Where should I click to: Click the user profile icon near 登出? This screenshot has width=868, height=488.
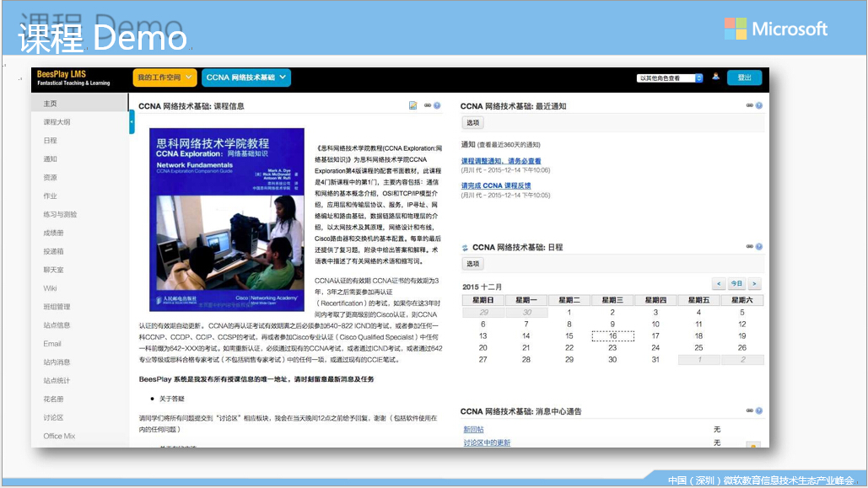click(716, 77)
